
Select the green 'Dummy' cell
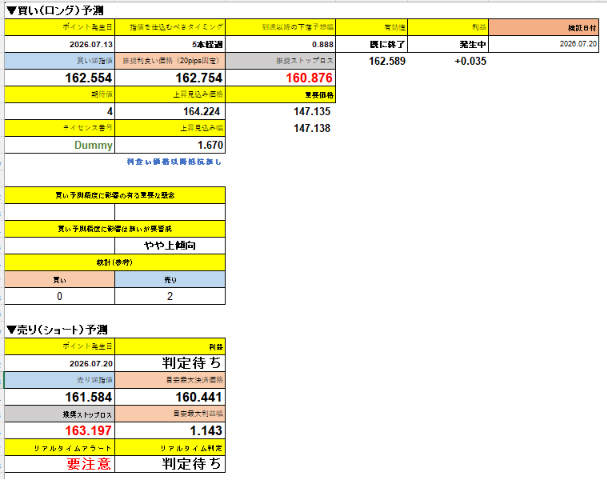[x=60, y=145]
